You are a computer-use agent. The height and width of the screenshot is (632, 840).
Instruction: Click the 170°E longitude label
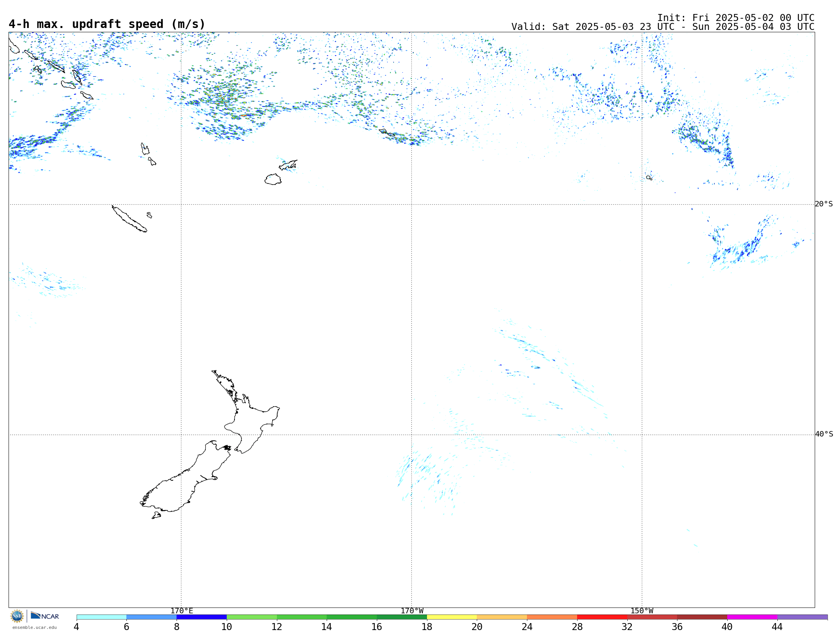[x=182, y=611]
